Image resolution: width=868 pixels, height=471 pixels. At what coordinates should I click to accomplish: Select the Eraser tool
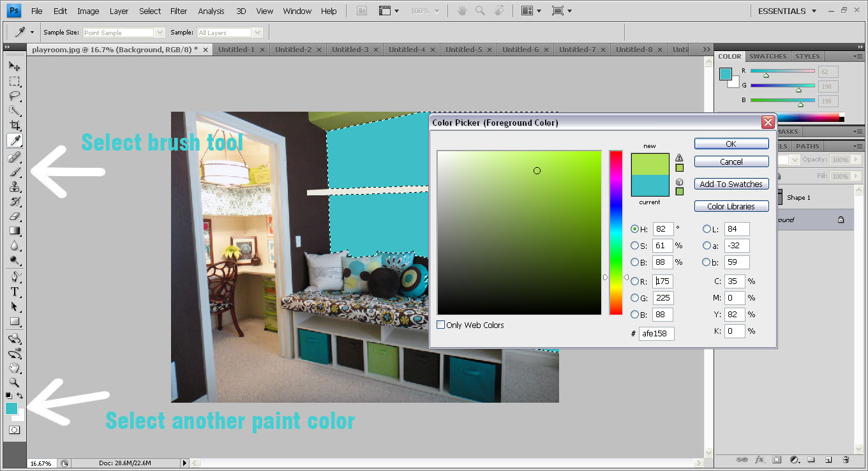(x=14, y=216)
